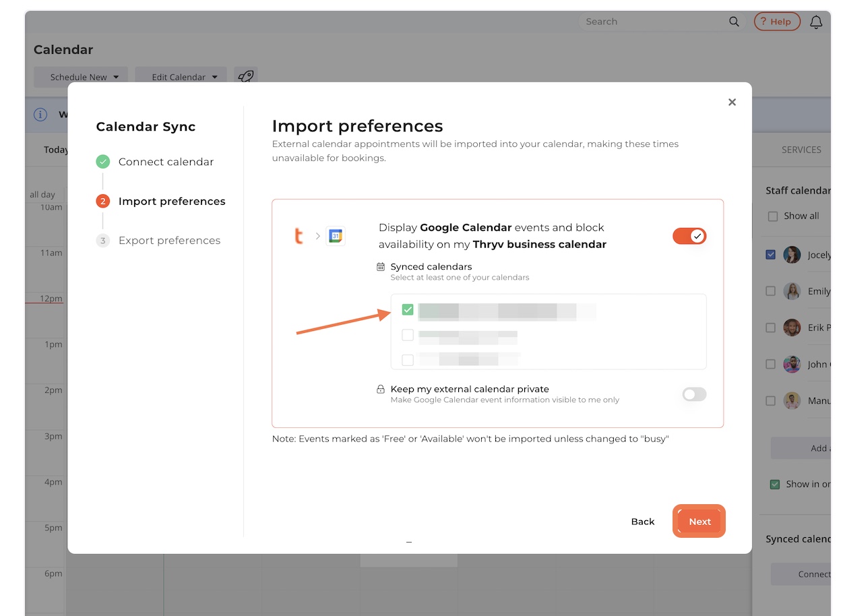841x616 pixels.
Task: Uncheck the Show in checkbox
Action: click(775, 484)
